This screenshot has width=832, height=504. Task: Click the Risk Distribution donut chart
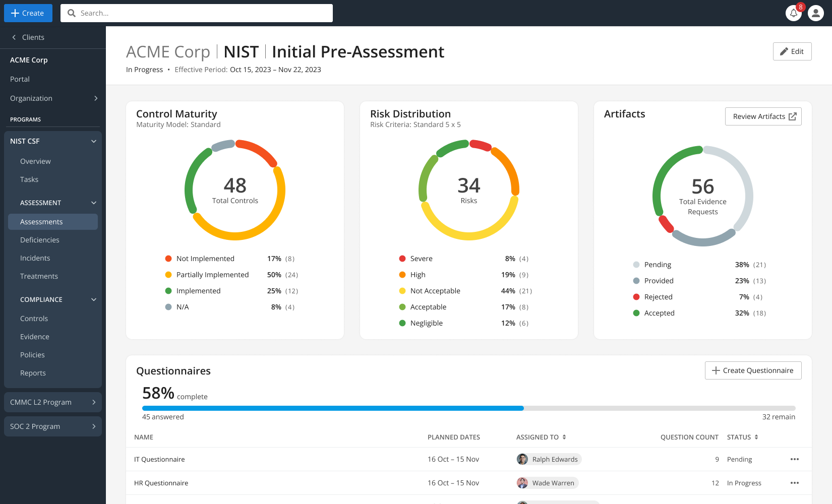click(469, 190)
